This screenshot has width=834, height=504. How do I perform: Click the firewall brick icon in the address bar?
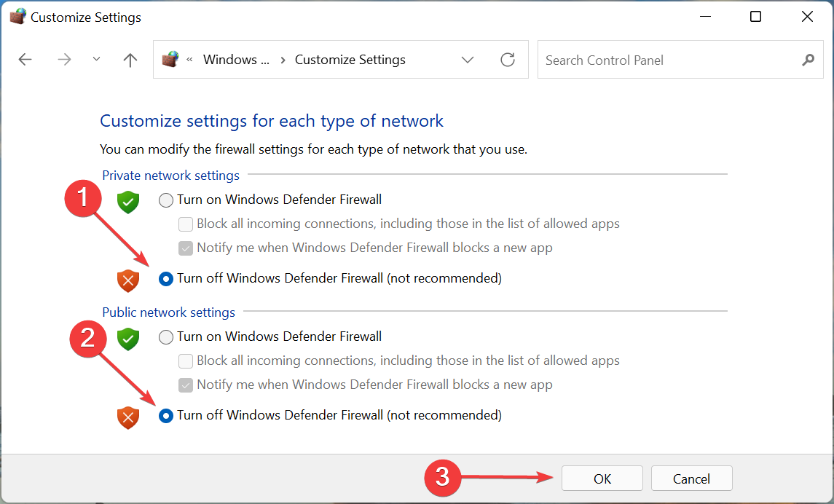[170, 59]
